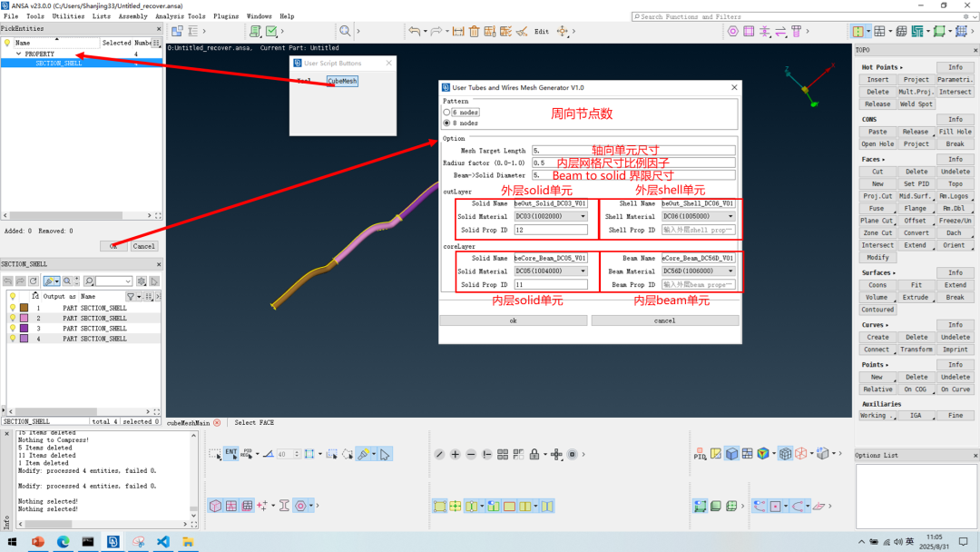Open the Assembly menu
980x552 pixels.
pyautogui.click(x=132, y=16)
